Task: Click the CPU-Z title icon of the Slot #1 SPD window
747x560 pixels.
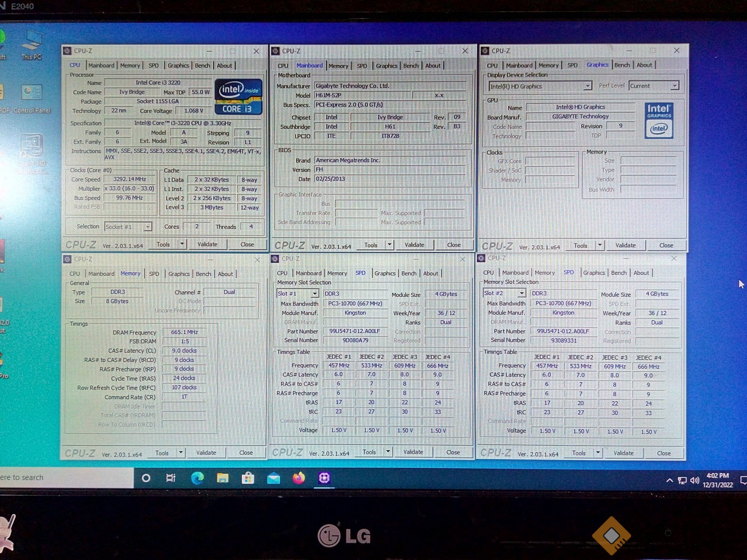Action: (275, 259)
